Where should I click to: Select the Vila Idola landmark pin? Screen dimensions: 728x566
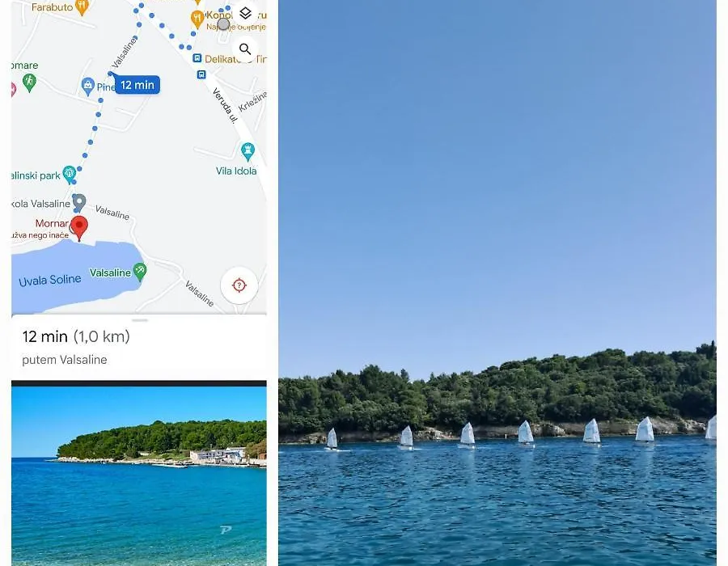(x=248, y=152)
